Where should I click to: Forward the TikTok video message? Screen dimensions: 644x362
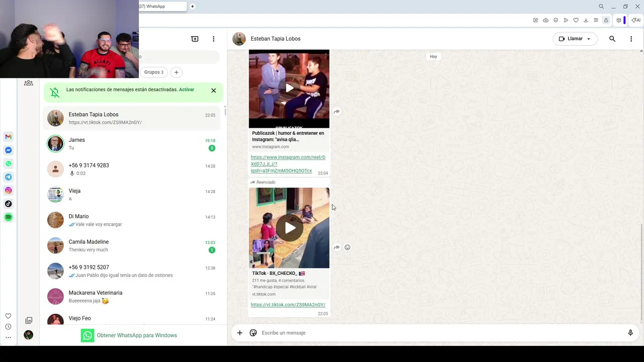[337, 247]
